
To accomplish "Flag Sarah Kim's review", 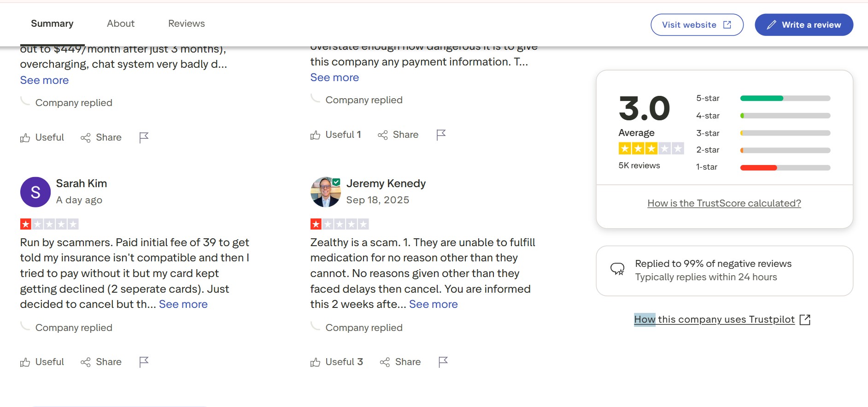I will point(144,362).
